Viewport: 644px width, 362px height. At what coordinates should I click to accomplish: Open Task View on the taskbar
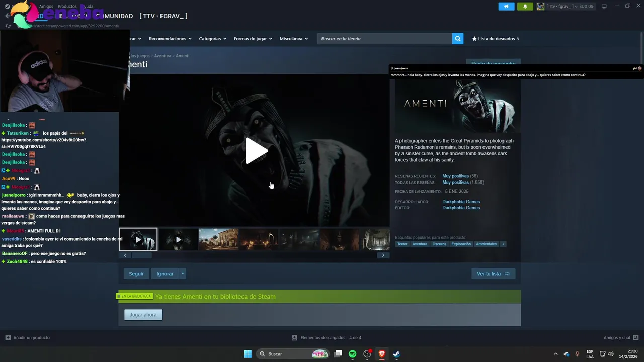338,354
